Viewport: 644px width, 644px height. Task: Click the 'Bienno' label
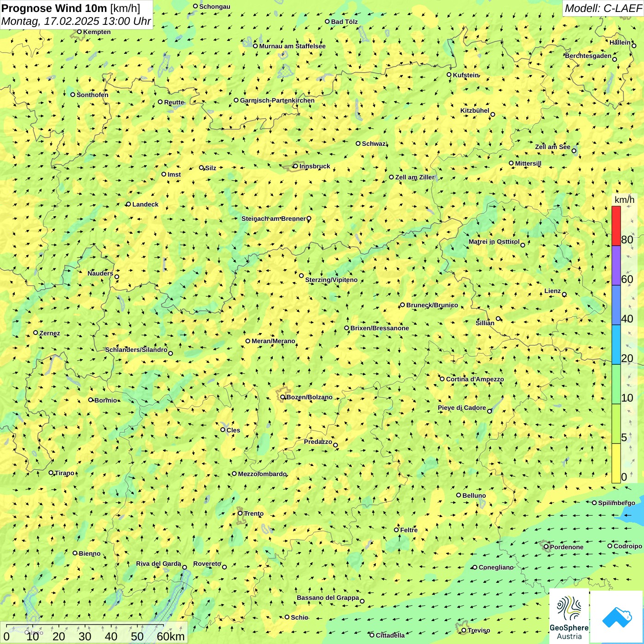[x=89, y=553]
